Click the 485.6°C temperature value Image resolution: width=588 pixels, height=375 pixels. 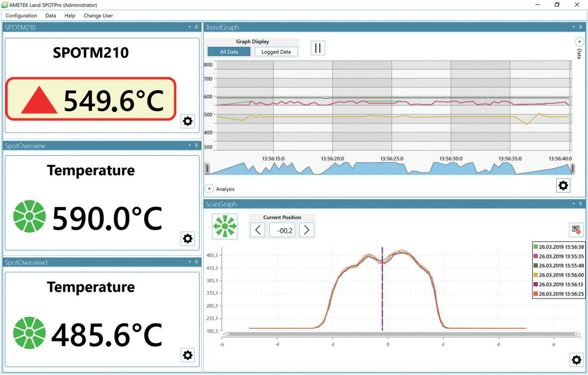107,335
